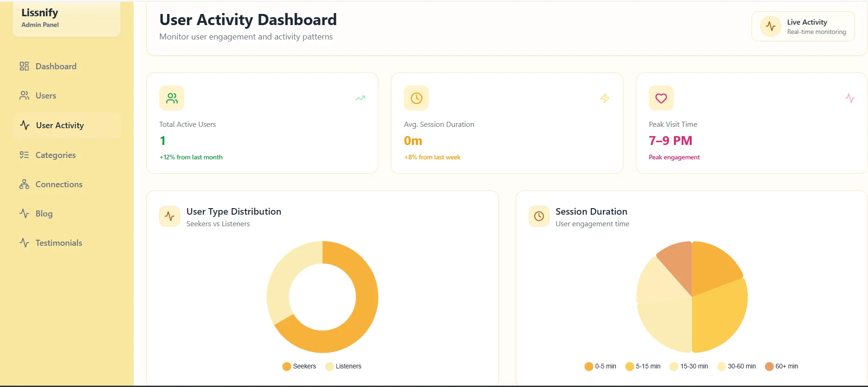
Task: Click the Total Active Users label
Action: [188, 124]
